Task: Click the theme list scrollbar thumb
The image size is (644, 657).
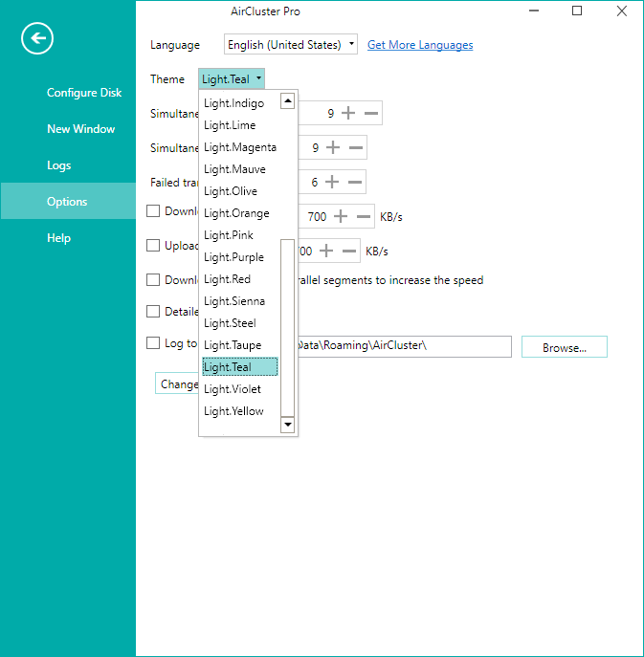Action: (288, 327)
